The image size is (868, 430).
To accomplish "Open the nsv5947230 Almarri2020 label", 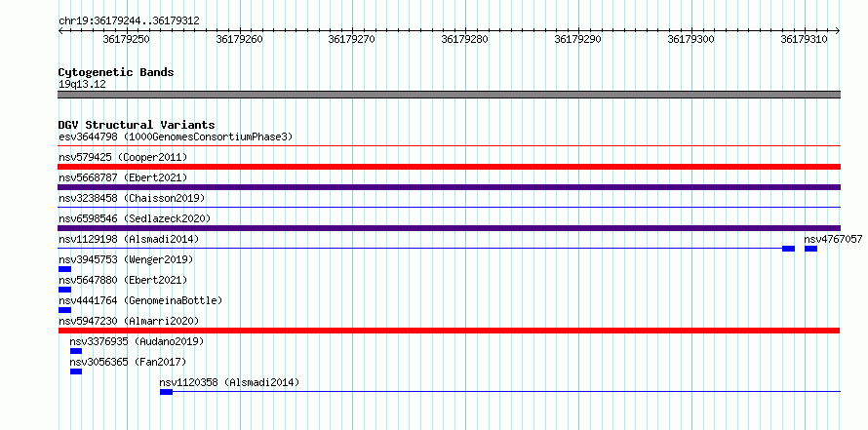I will (x=129, y=321).
